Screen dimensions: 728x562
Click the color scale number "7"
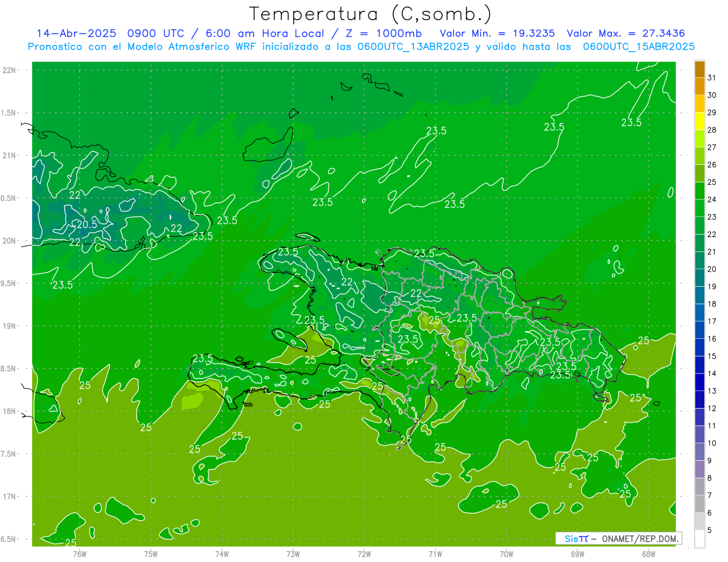[x=710, y=496]
